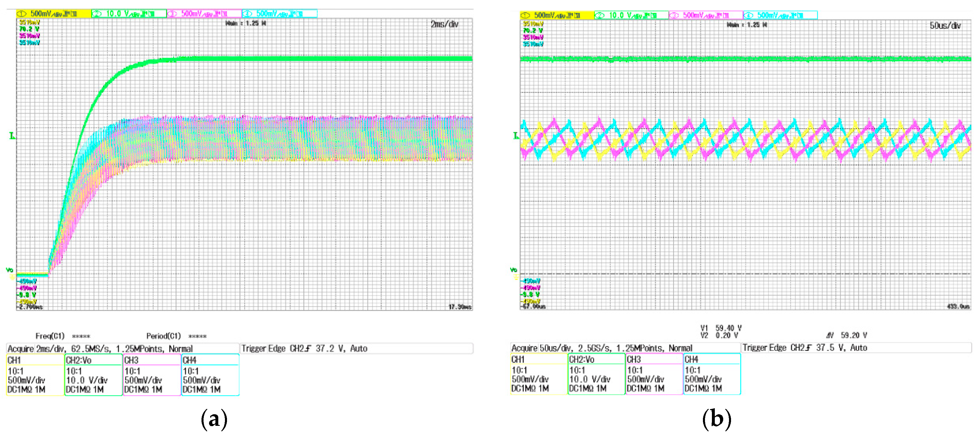Click Acquire 2ms/div settings bar

[122, 348]
